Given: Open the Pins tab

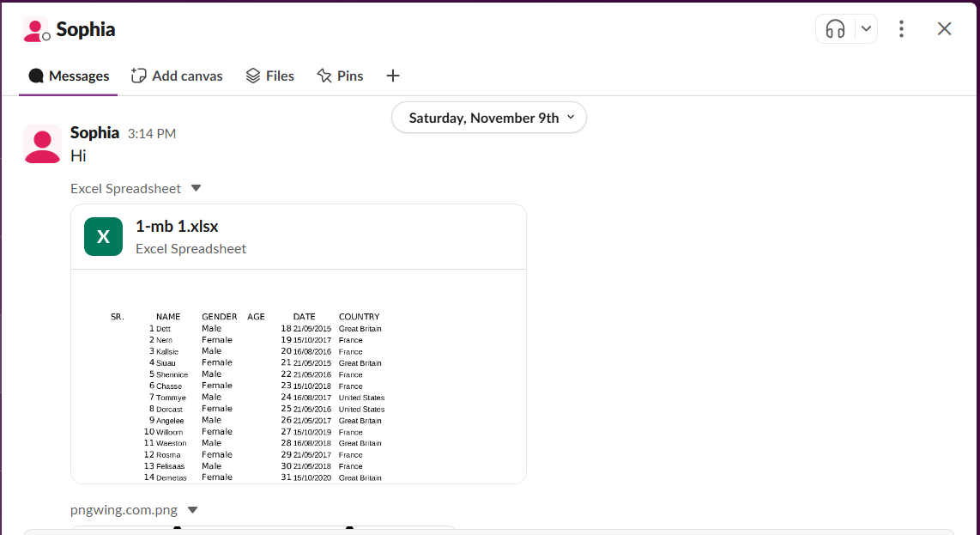Looking at the screenshot, I should click(340, 76).
